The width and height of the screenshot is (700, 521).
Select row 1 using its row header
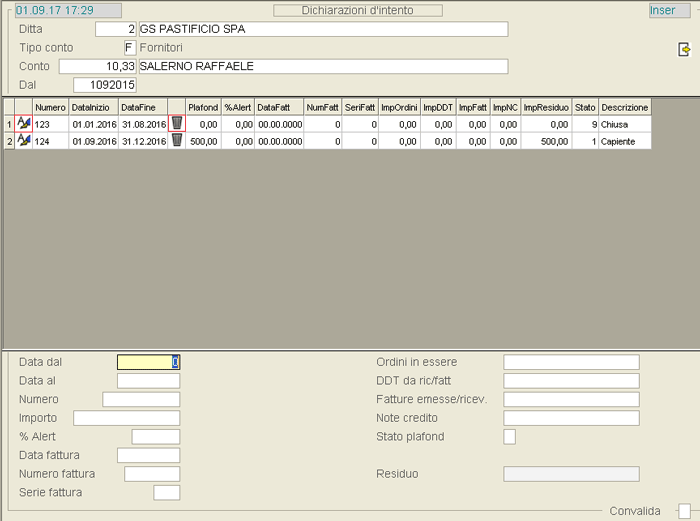pos(9,124)
